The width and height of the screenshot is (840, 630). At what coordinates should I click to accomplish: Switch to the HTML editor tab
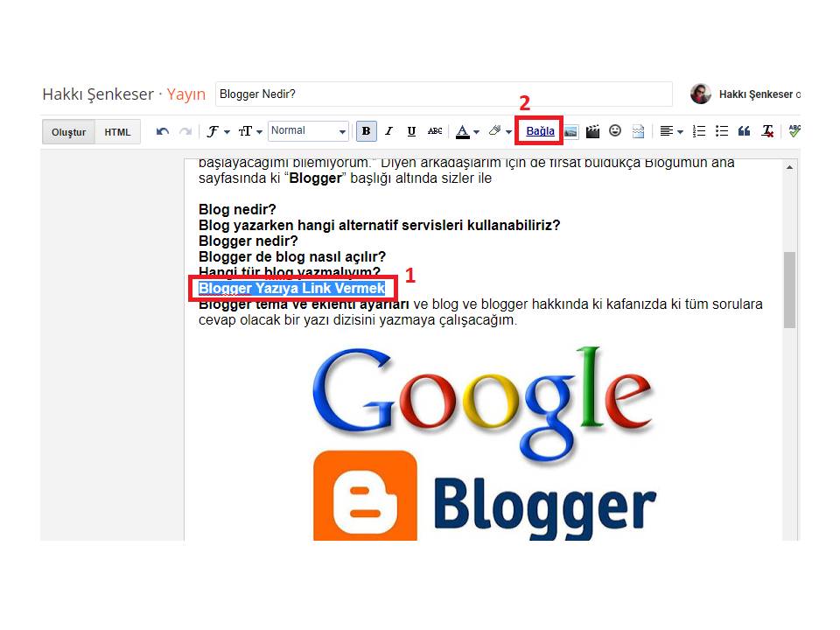coord(117,132)
